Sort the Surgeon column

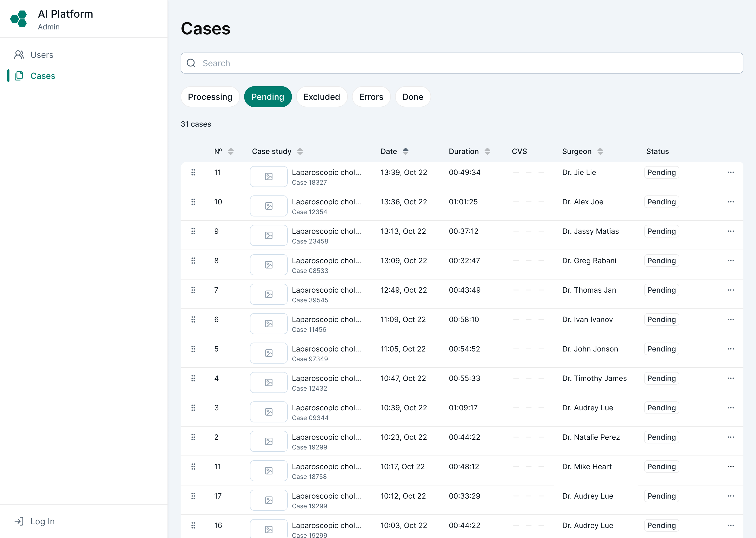tap(601, 151)
